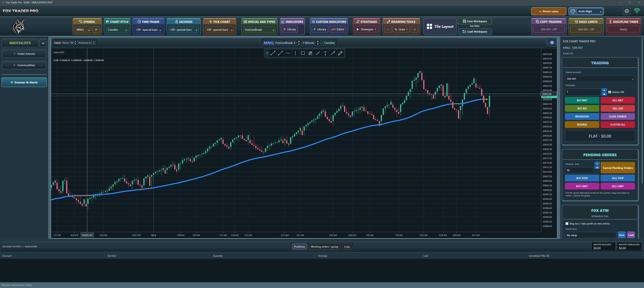The width and height of the screenshot is (644, 288).
Task: Click the BUY MKT button
Action: [x=582, y=100]
